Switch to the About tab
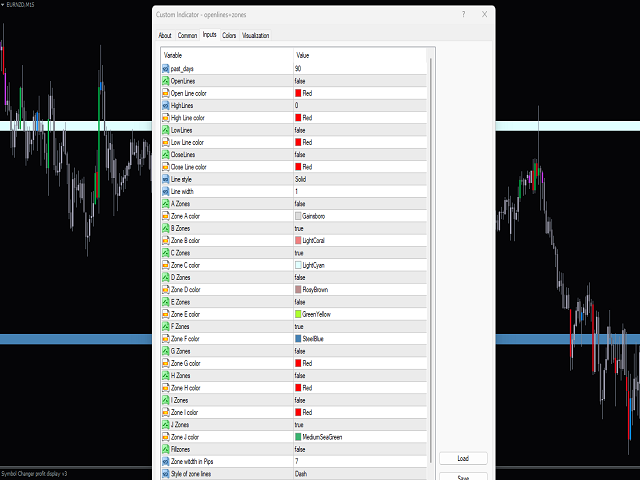 tap(165, 36)
